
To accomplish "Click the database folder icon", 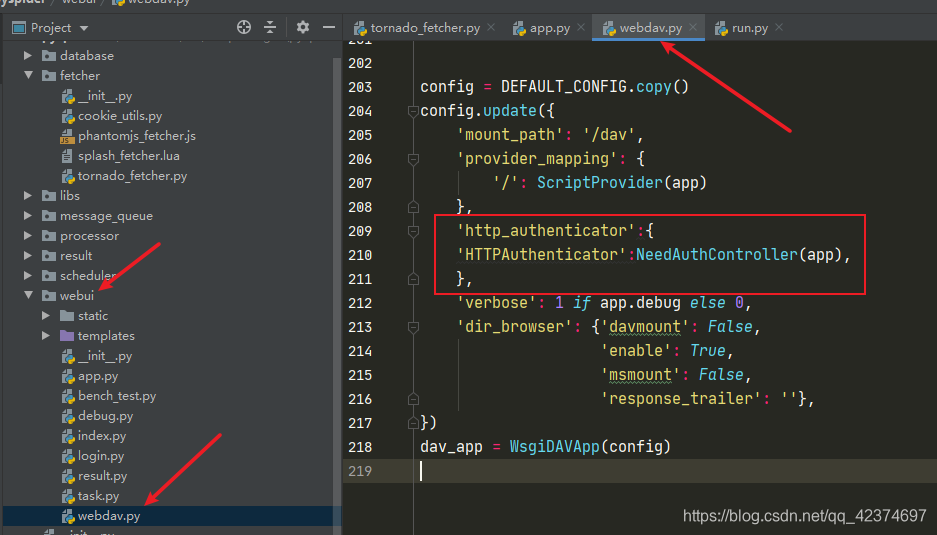I will 49,56.
